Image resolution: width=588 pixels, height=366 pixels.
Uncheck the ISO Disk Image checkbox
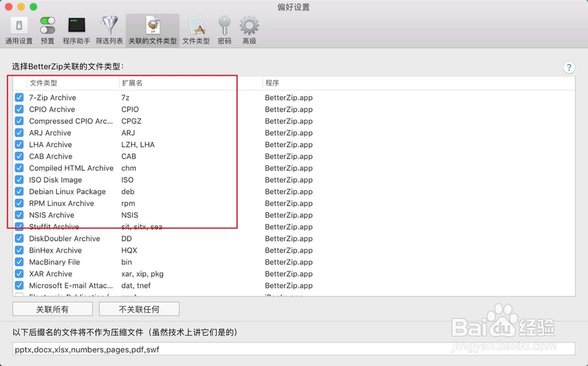pos(19,180)
